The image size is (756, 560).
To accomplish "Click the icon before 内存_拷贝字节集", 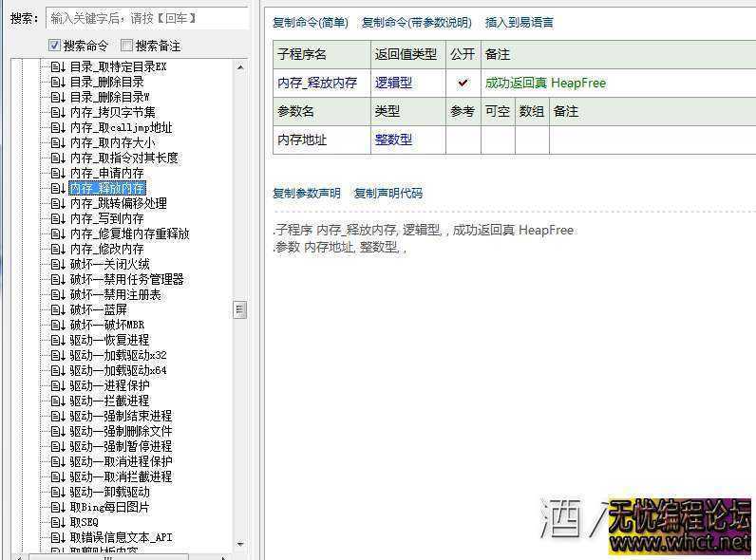I will point(58,113).
